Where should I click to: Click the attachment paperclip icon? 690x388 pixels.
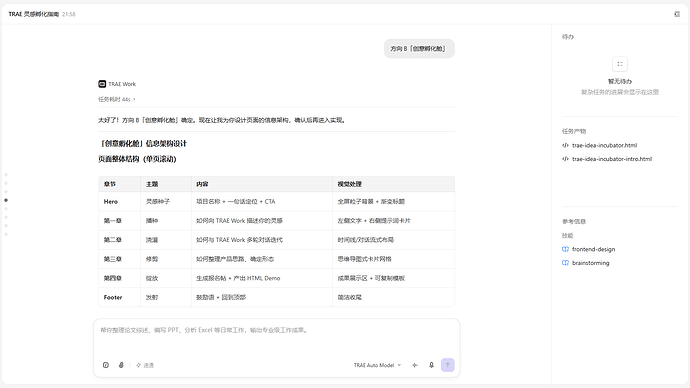[x=121, y=365]
